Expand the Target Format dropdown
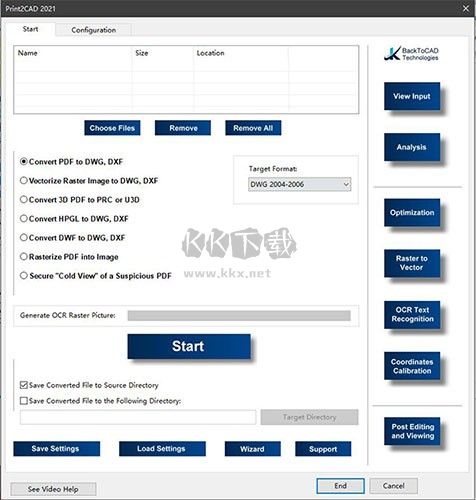Image resolution: width=476 pixels, height=500 pixels. (300, 184)
